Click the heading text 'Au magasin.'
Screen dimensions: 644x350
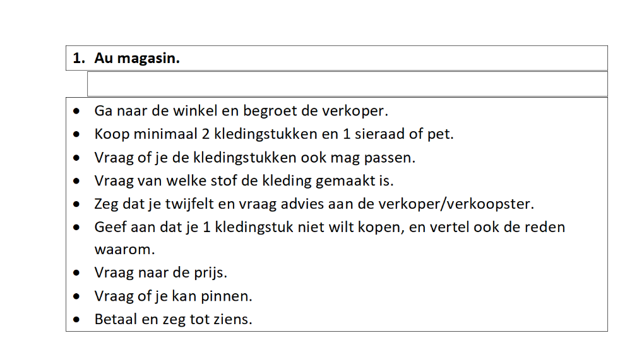coord(137,59)
